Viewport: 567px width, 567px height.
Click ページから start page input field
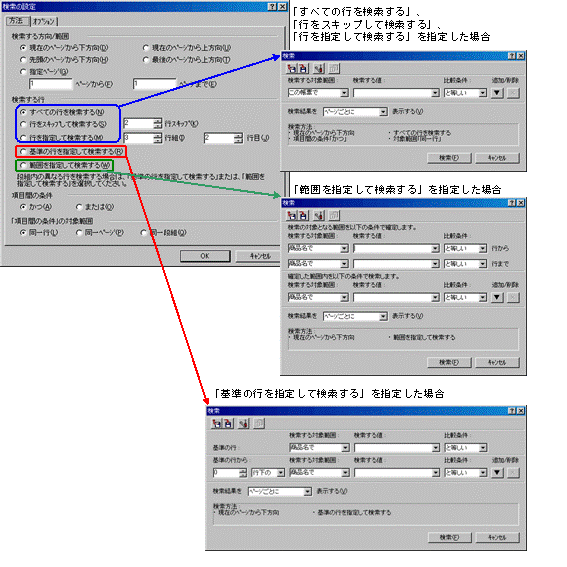coord(50,84)
